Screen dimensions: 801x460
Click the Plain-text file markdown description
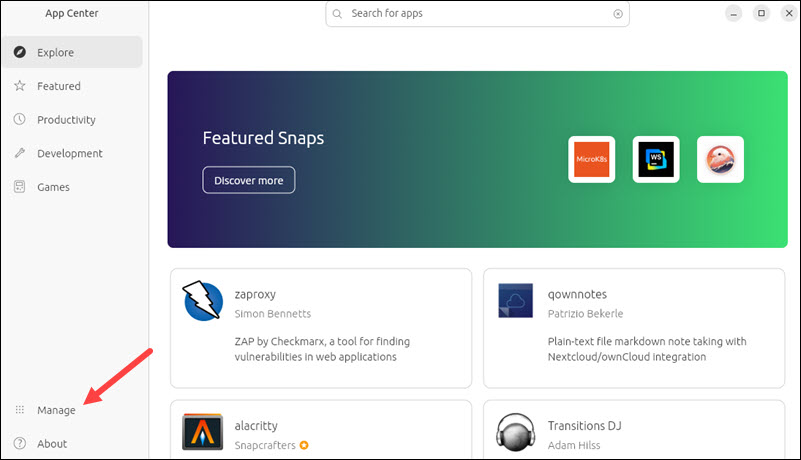[x=647, y=349]
